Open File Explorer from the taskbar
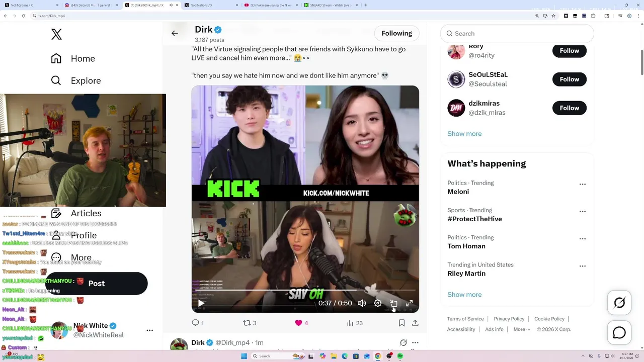 (334, 356)
